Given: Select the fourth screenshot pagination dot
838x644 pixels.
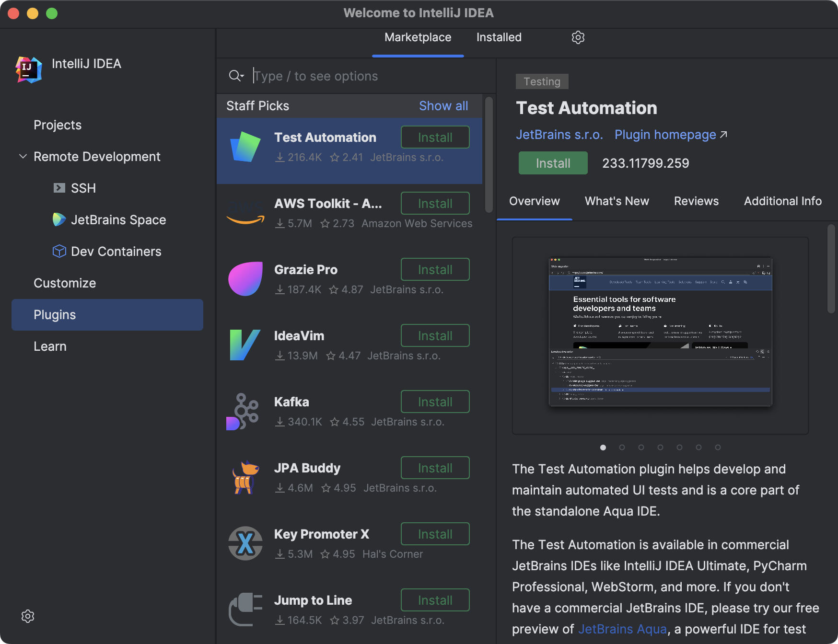Looking at the screenshot, I should [x=661, y=448].
